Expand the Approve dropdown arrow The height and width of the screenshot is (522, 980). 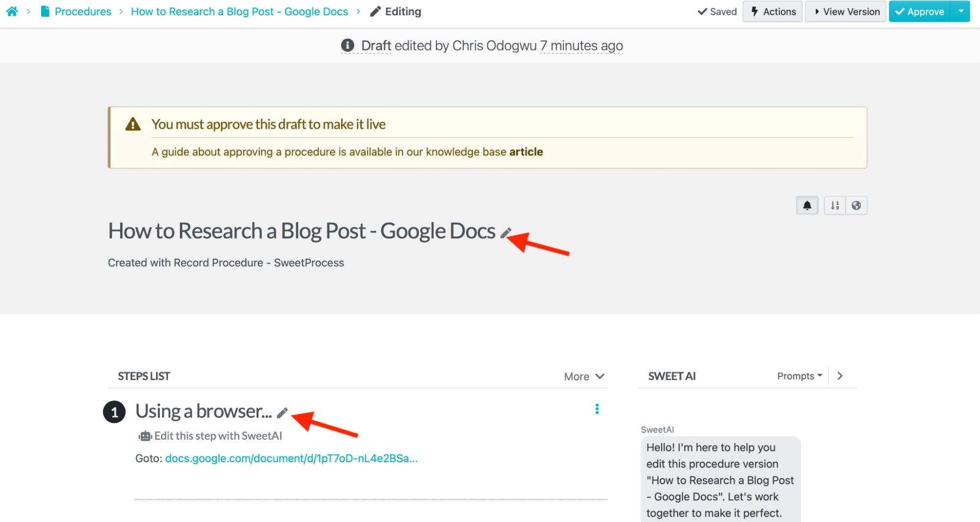tap(960, 11)
